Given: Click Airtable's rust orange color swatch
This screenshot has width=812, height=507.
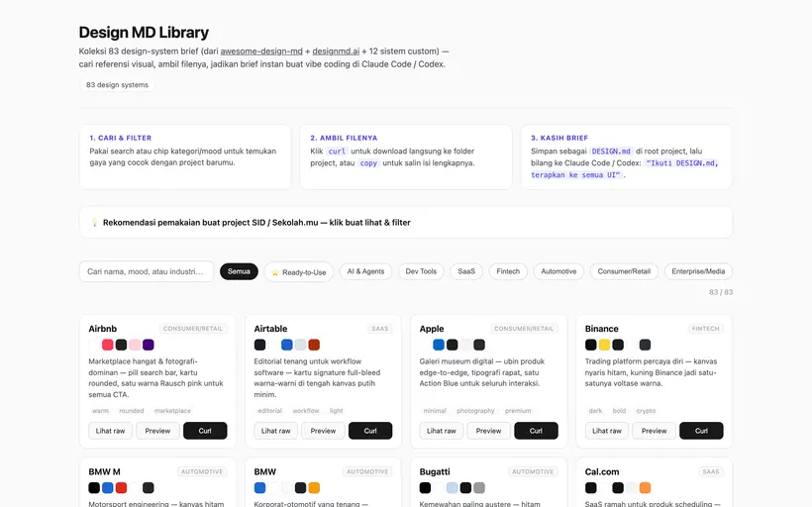Looking at the screenshot, I should [314, 345].
